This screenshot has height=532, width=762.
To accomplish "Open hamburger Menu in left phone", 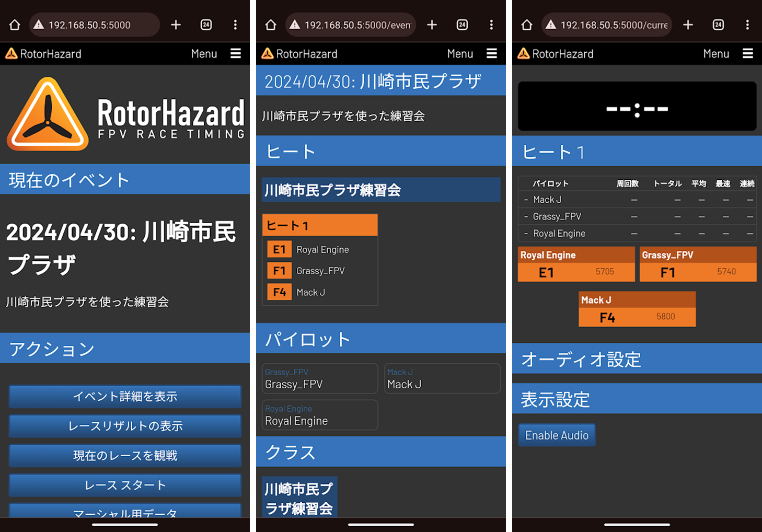I will pyautogui.click(x=216, y=53).
